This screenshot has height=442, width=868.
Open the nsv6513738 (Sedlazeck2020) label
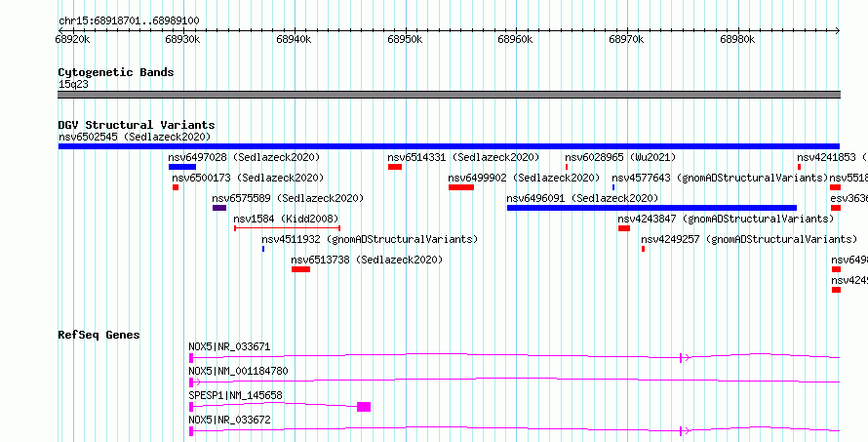tap(367, 260)
